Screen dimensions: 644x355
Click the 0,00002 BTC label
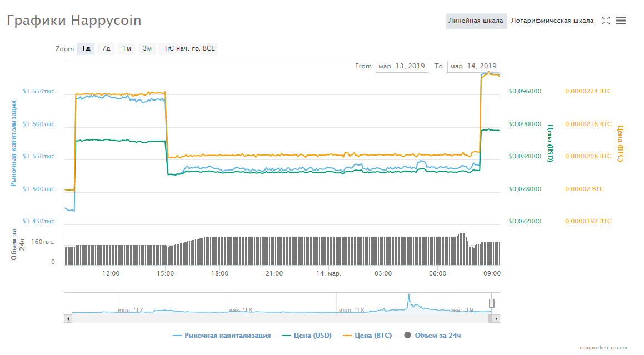(x=585, y=189)
